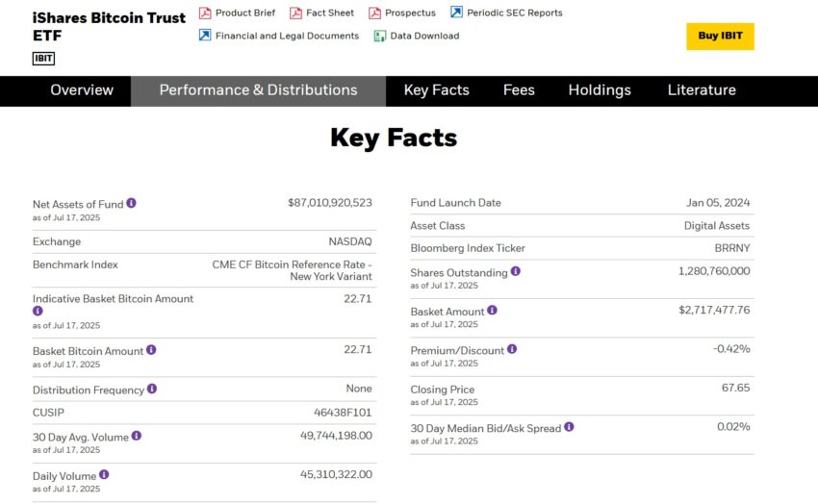The image size is (818, 504).
Task: Click the Data Download link
Action: tap(424, 36)
